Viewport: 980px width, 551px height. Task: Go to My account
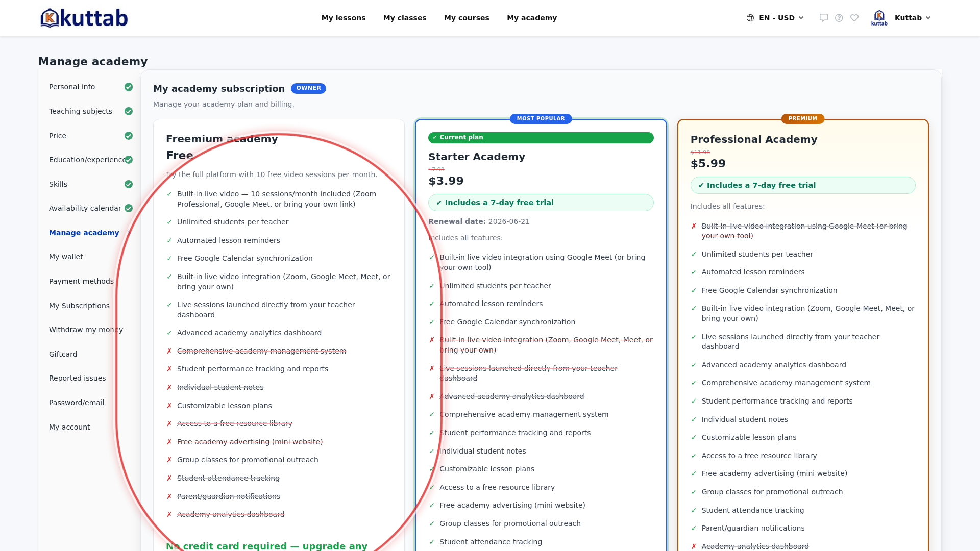coord(69,427)
